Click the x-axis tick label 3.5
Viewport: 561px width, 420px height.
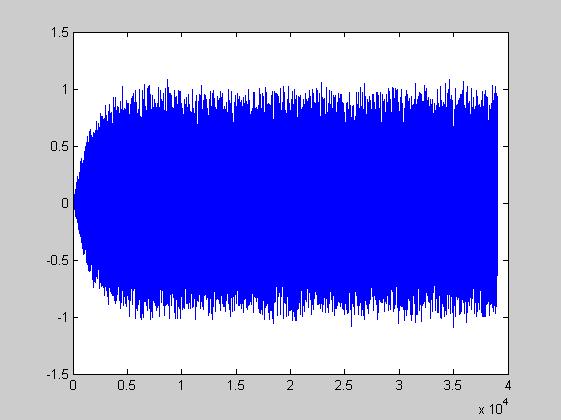[453, 385]
